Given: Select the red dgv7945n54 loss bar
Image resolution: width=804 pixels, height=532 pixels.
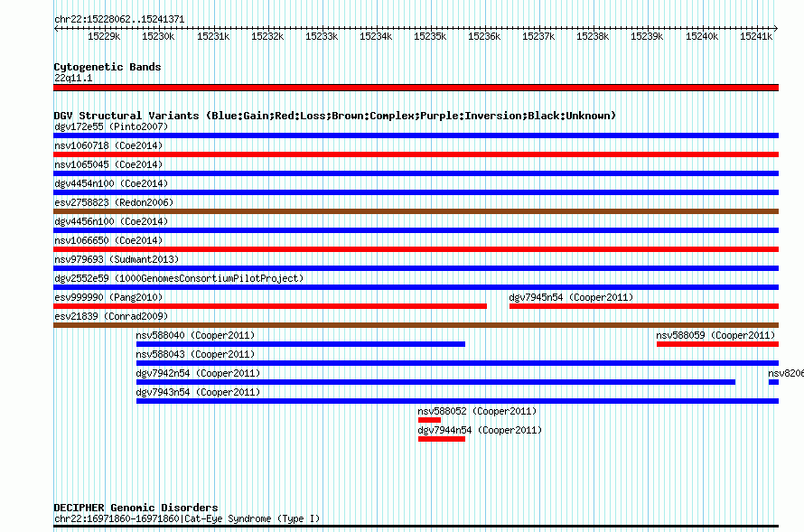Looking at the screenshot, I should point(644,306).
